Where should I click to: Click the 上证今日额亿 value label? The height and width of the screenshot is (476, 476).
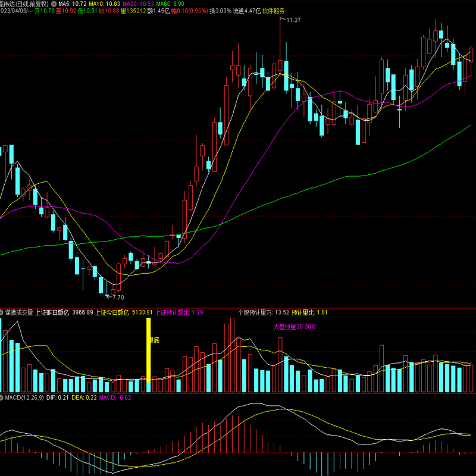[124, 312]
